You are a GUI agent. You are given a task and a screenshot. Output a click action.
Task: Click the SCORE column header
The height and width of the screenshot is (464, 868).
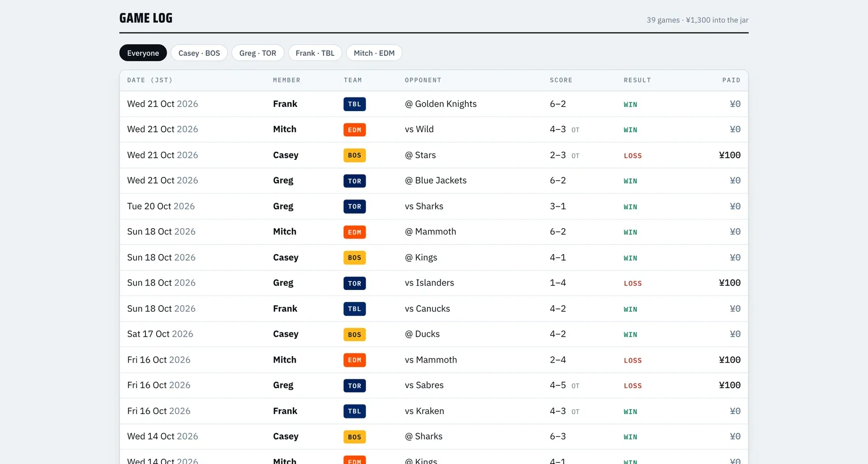pos(561,80)
